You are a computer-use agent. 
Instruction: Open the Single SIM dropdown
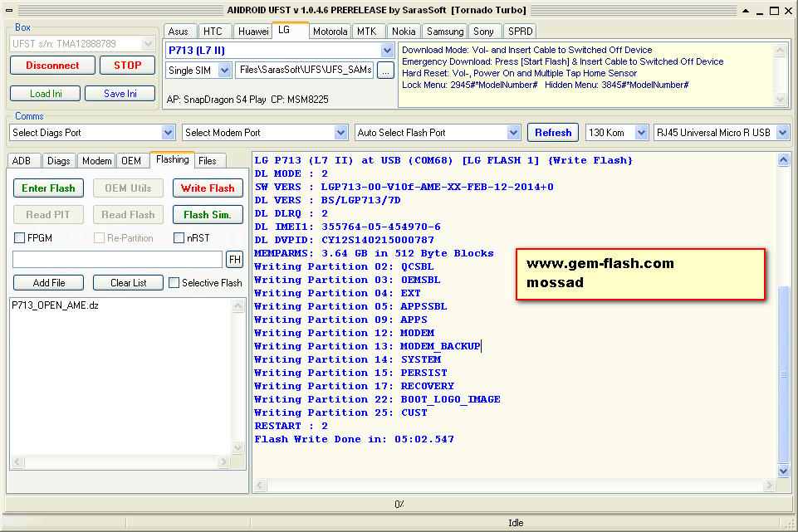(224, 71)
